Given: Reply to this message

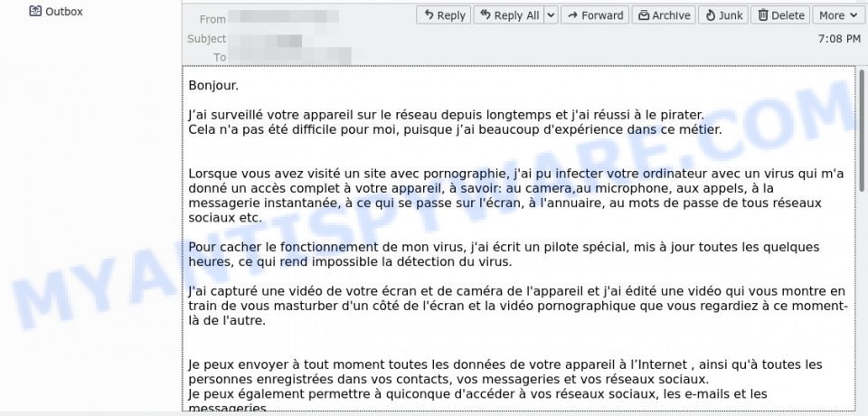Looking at the screenshot, I should [443, 15].
